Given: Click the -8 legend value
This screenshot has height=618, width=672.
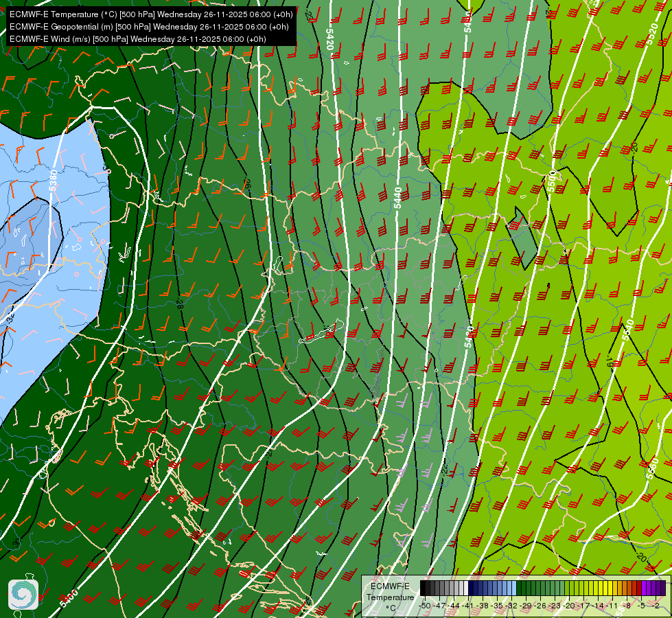Looking at the screenshot, I should pyautogui.click(x=627, y=606).
